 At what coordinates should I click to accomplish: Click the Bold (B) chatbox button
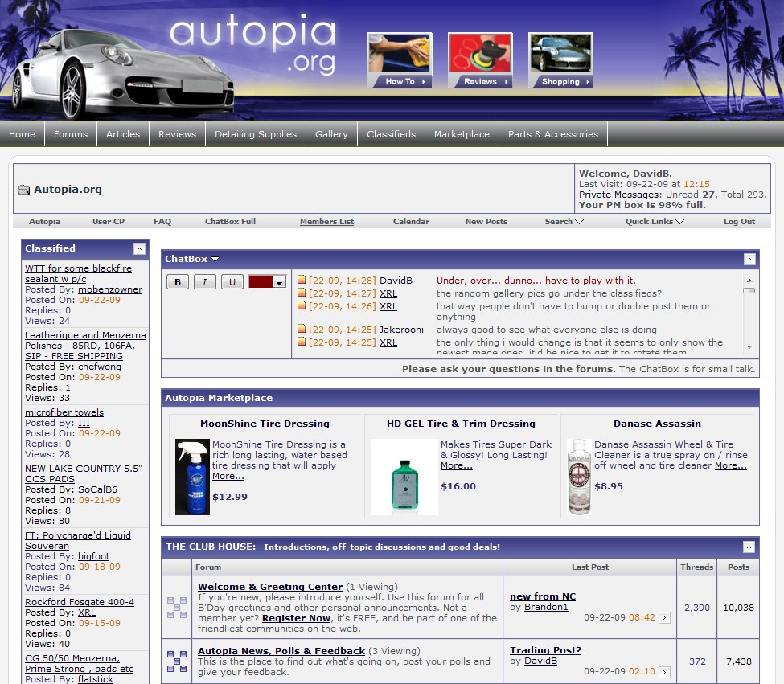click(x=178, y=282)
